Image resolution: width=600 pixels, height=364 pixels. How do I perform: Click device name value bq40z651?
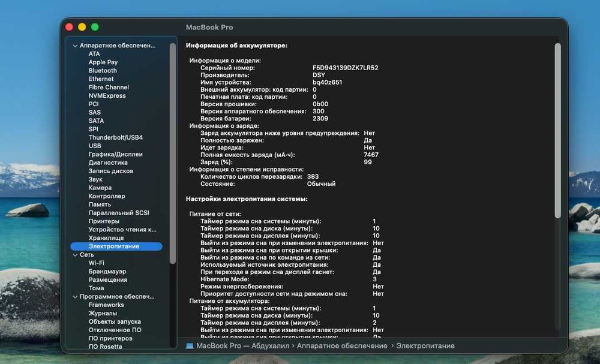pyautogui.click(x=327, y=83)
